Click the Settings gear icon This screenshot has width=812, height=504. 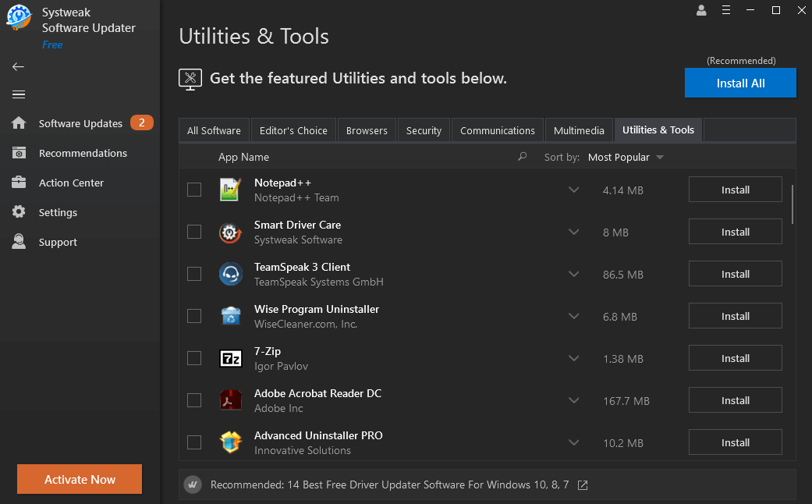pyautogui.click(x=19, y=212)
